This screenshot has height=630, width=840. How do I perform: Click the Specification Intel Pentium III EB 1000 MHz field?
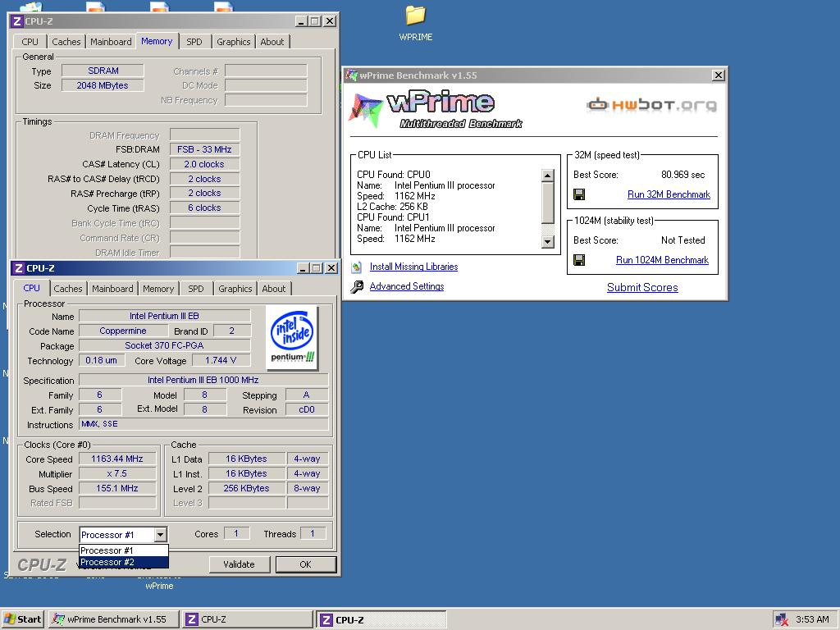(203, 380)
